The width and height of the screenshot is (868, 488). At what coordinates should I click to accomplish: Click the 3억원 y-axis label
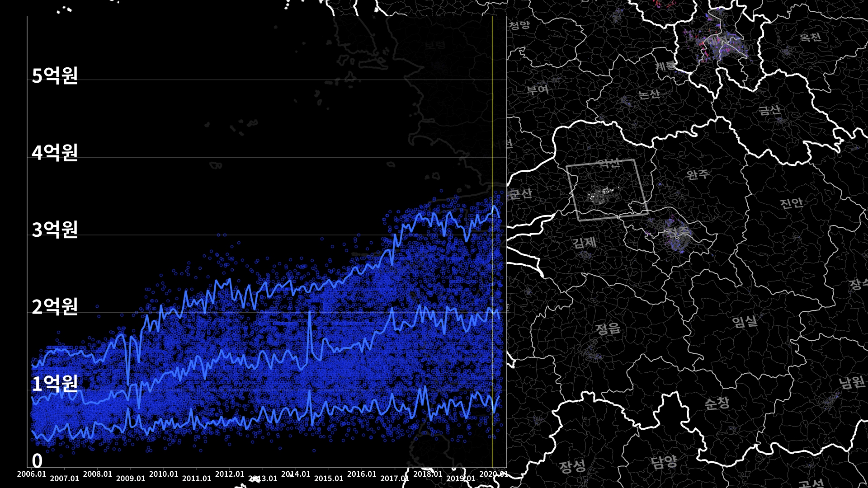point(55,230)
